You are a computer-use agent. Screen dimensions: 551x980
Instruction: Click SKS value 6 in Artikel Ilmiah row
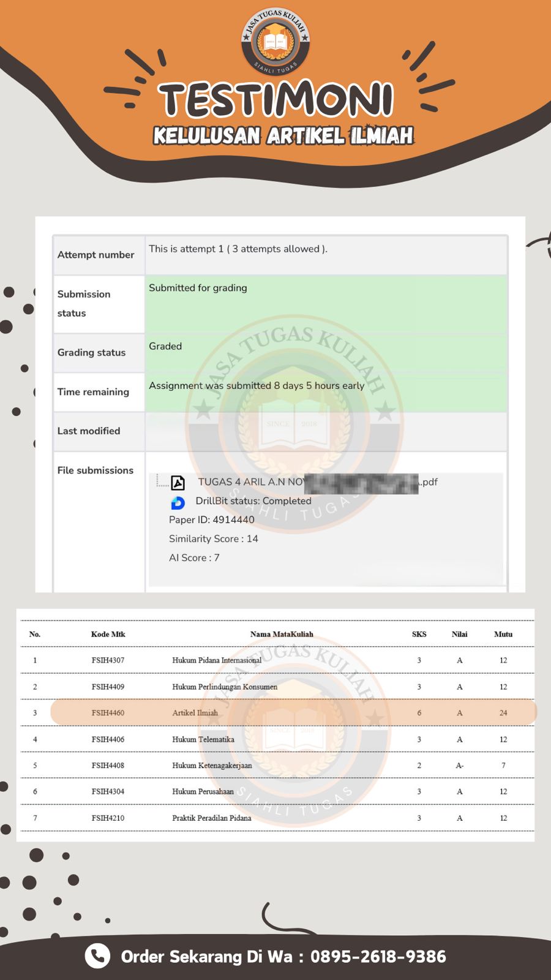tap(419, 713)
